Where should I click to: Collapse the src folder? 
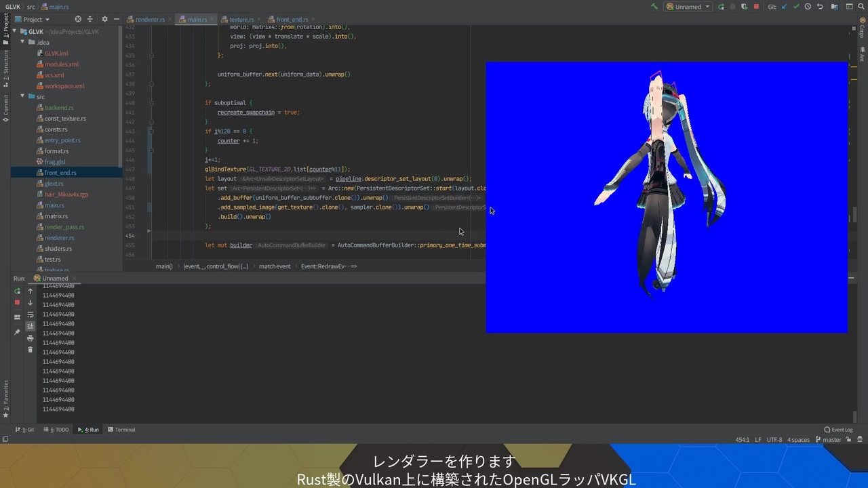click(x=22, y=96)
